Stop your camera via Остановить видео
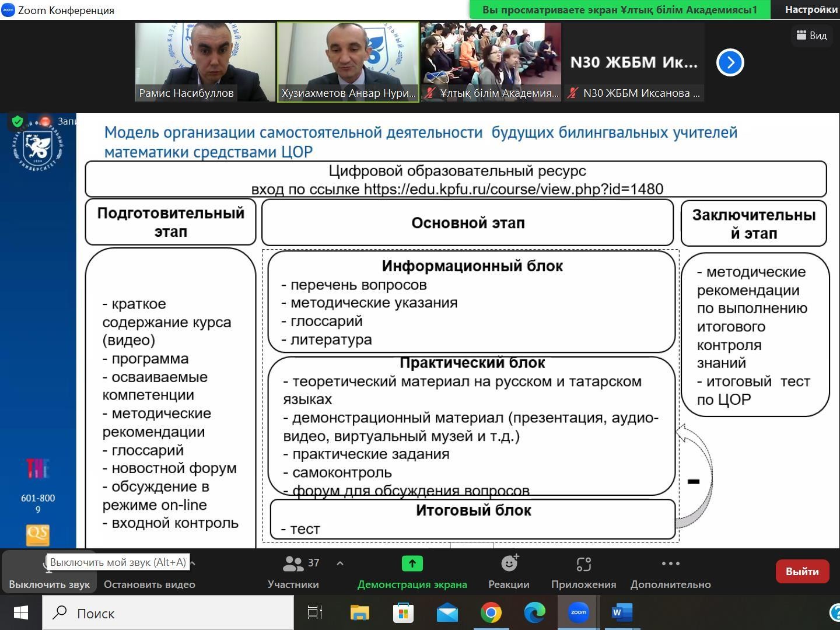The width and height of the screenshot is (840, 630). pyautogui.click(x=149, y=584)
